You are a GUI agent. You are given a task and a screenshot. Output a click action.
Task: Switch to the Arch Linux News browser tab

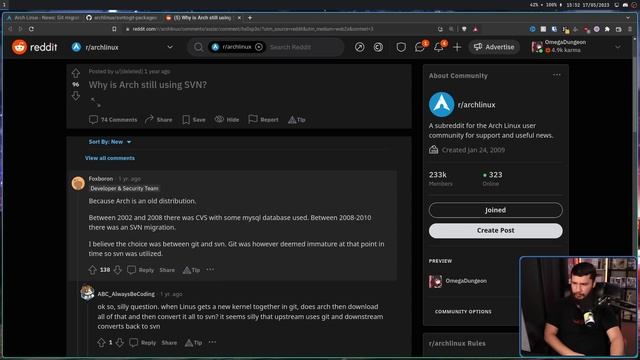(x=43, y=18)
